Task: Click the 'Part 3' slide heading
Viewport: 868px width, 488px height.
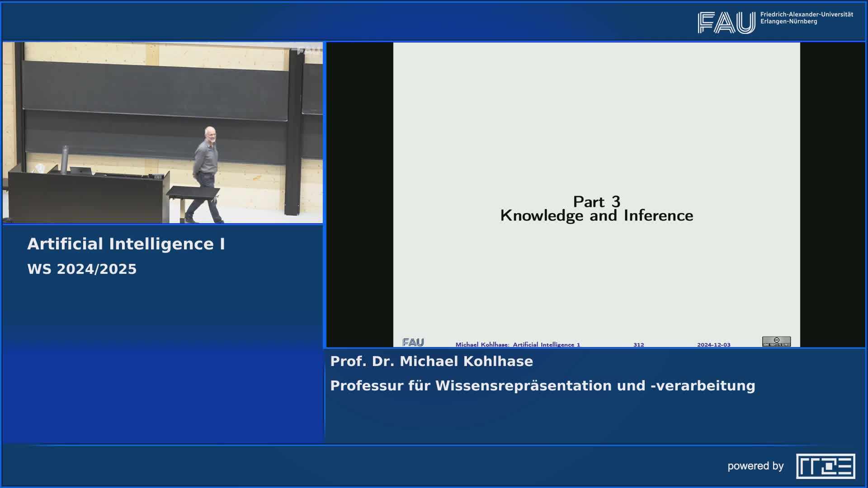Action: (x=596, y=202)
